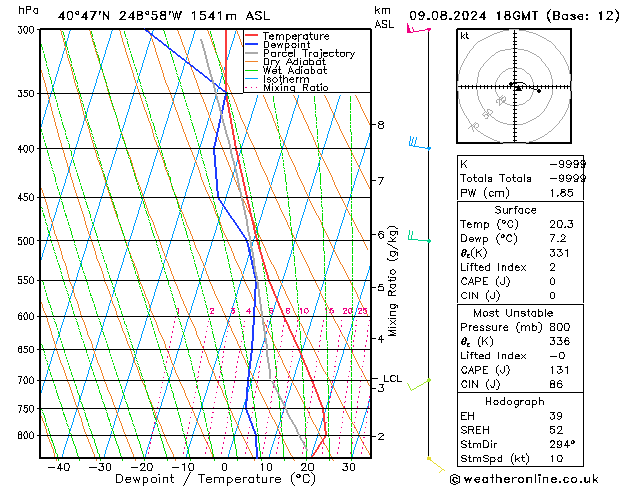
Task: Click the magenta wind barb at 300 hPa
Action: pos(418,29)
